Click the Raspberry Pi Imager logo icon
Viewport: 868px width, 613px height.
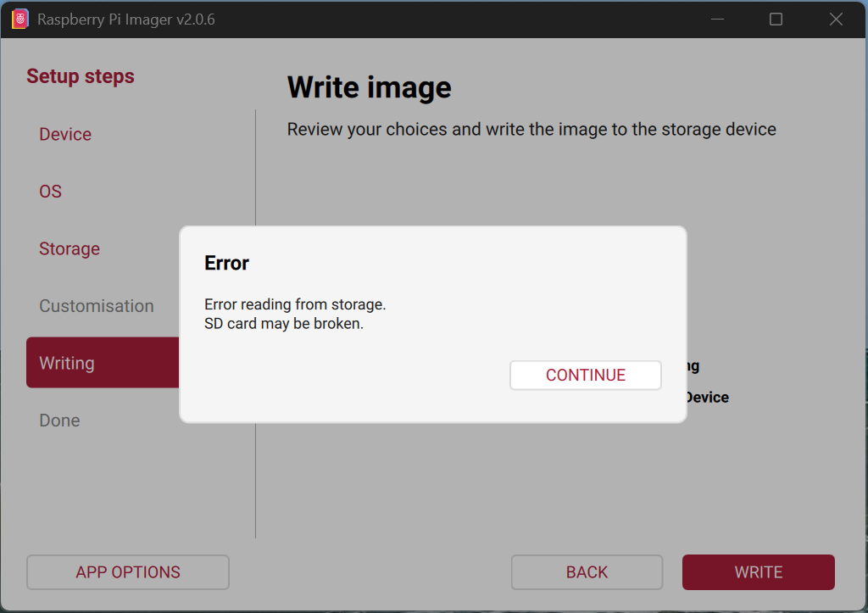pyautogui.click(x=20, y=19)
